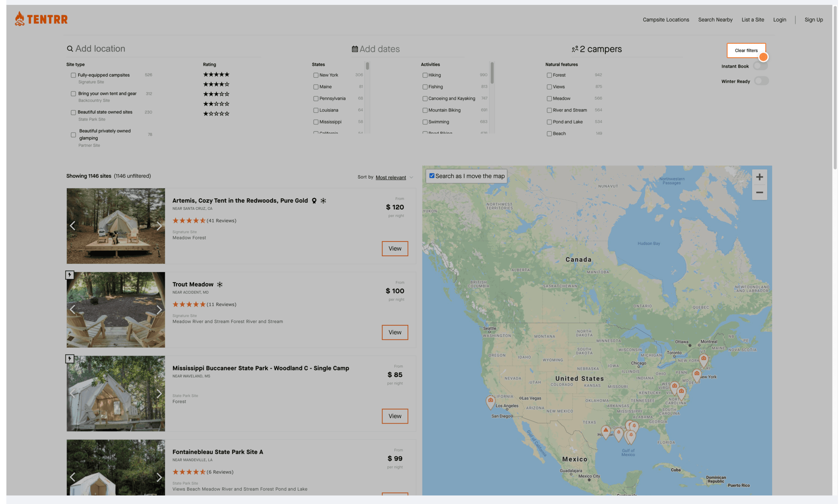840x504 pixels.
Task: Click the calendar icon next to Add dates
Action: tap(354, 49)
